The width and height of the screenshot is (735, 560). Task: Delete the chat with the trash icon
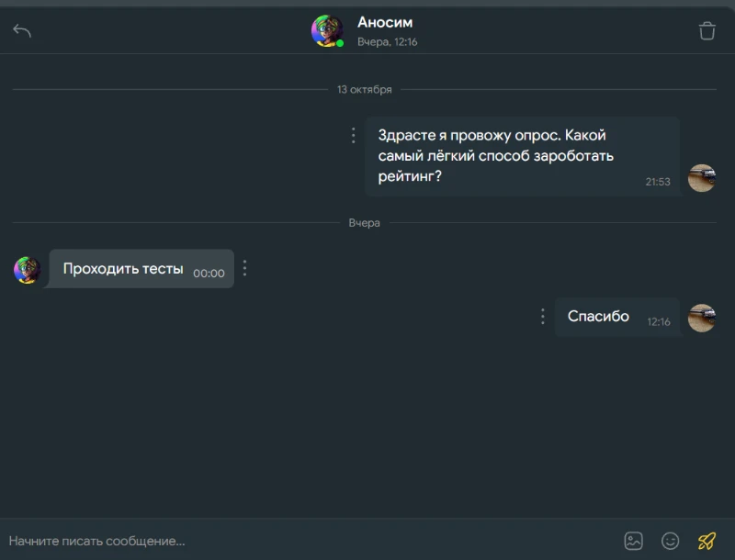tap(707, 31)
